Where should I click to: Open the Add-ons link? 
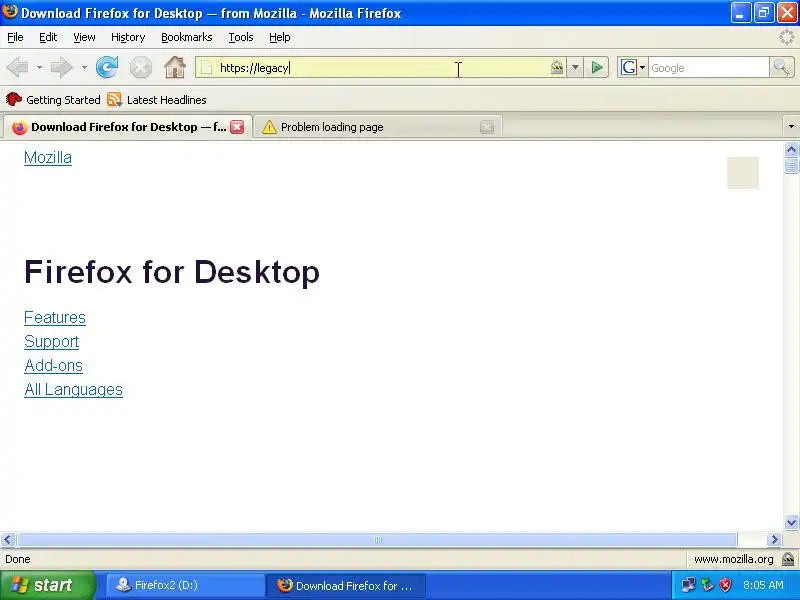[x=53, y=365]
